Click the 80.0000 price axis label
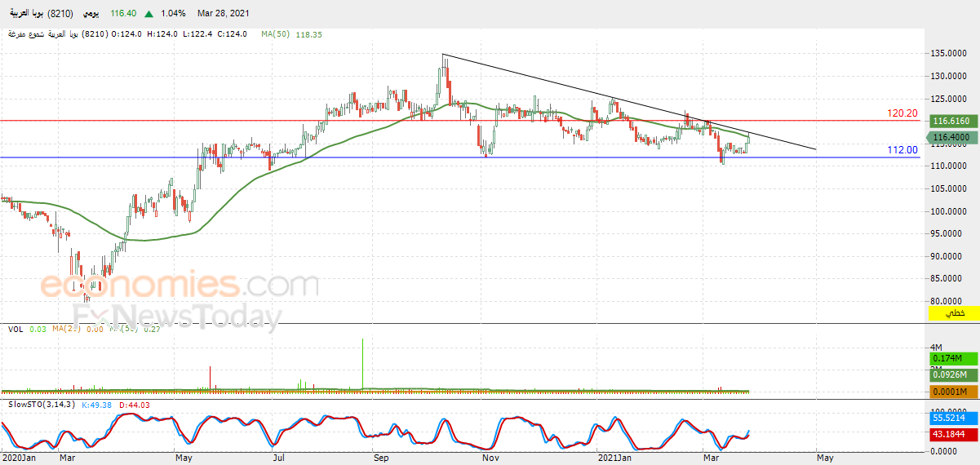Screen dimensions: 980x465 click(x=947, y=301)
